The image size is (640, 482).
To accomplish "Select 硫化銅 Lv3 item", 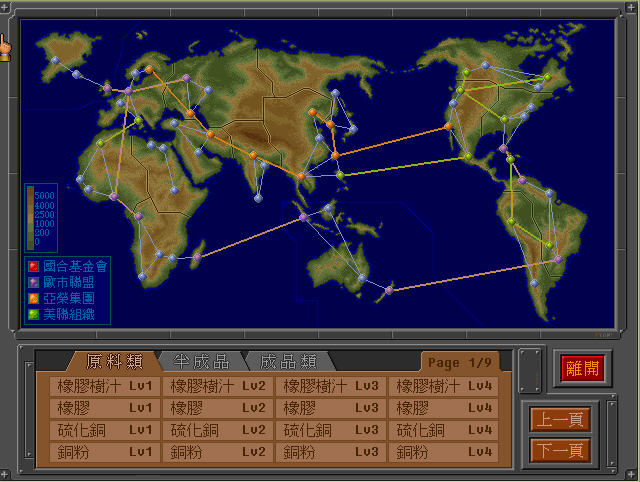I will pyautogui.click(x=331, y=430).
